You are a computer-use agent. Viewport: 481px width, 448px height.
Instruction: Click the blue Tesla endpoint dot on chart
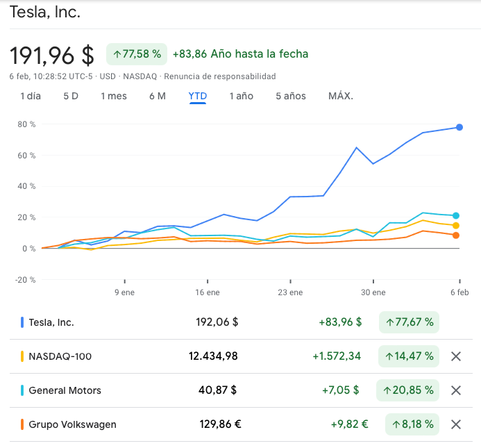pos(459,127)
